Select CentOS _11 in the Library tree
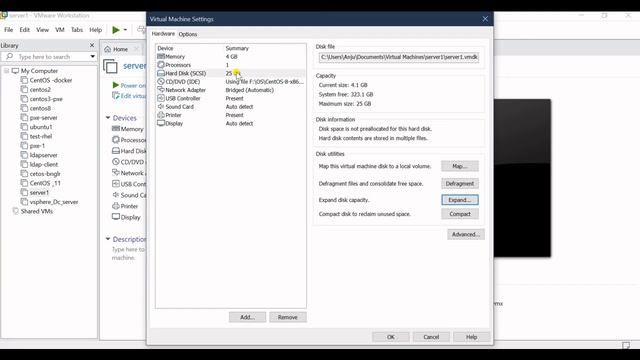 (45, 183)
